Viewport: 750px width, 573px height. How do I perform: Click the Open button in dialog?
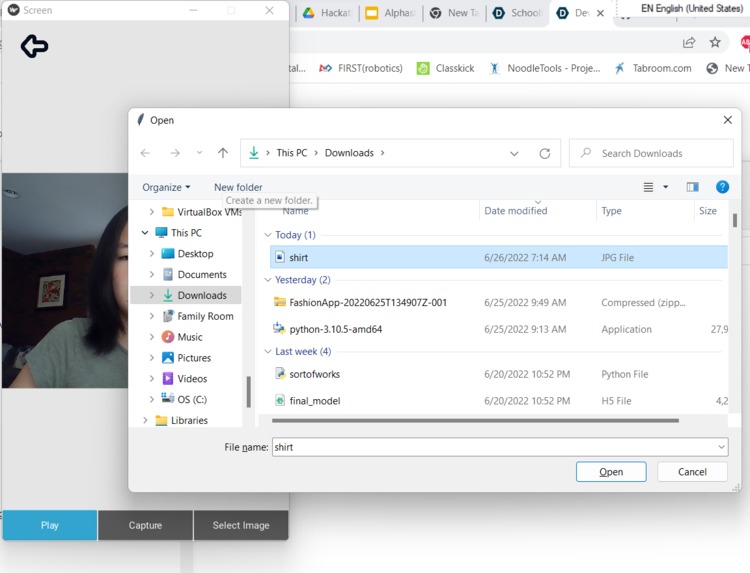point(611,472)
